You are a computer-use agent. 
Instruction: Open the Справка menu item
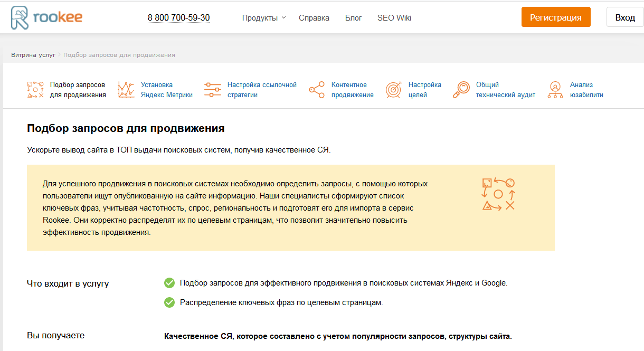[x=314, y=18]
